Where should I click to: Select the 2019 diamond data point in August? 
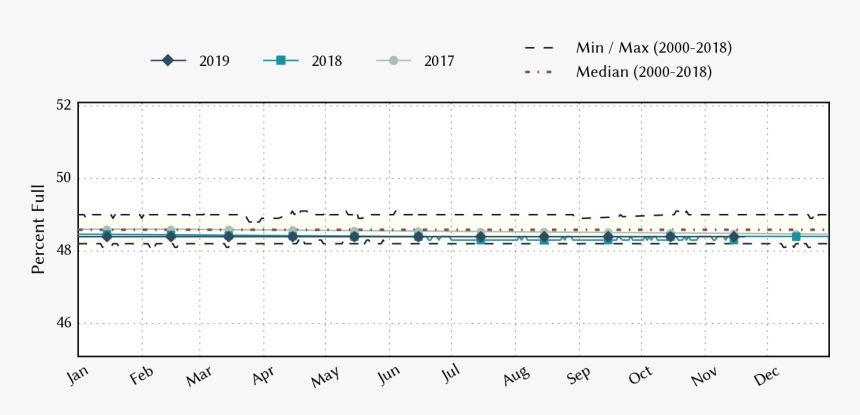[544, 237]
